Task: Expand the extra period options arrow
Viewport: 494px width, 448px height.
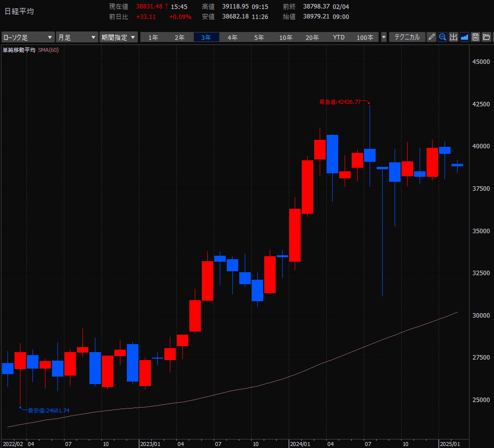Action: click(384, 37)
